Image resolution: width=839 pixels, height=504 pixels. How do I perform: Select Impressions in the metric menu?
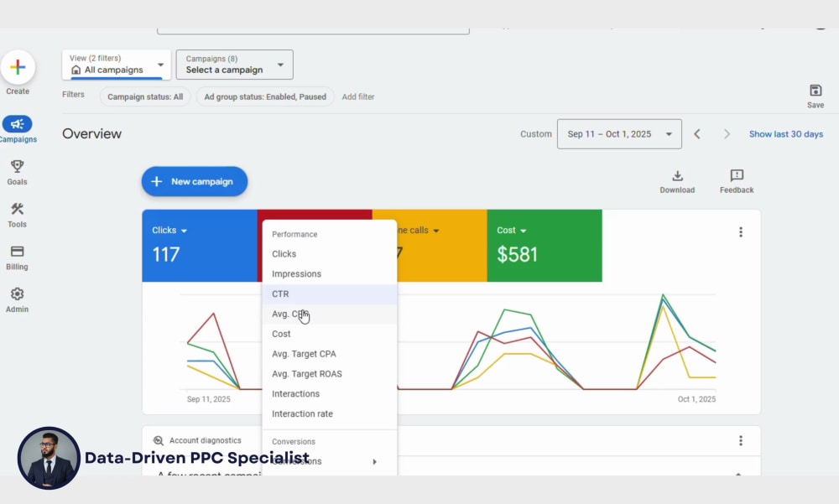click(330, 274)
